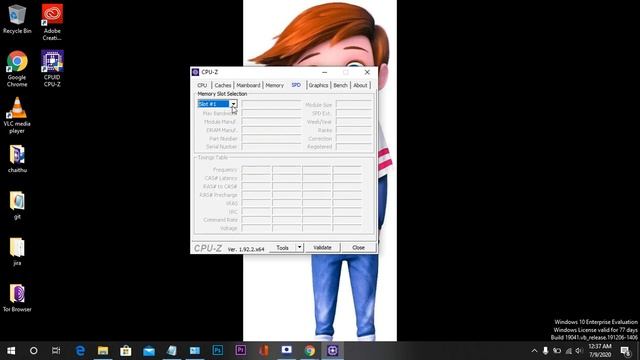The height and width of the screenshot is (360, 640).
Task: Open Premiere Pro from the taskbar
Action: click(x=241, y=351)
